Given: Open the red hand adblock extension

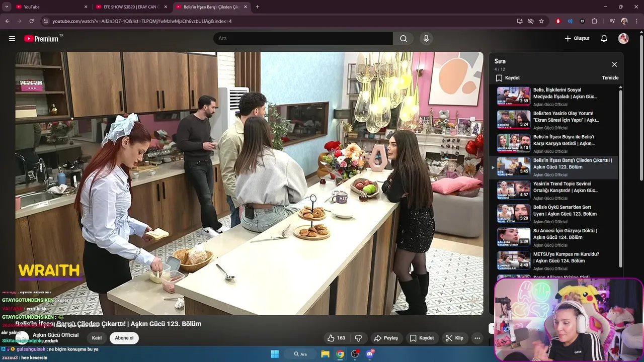Looking at the screenshot, I should 558,21.
